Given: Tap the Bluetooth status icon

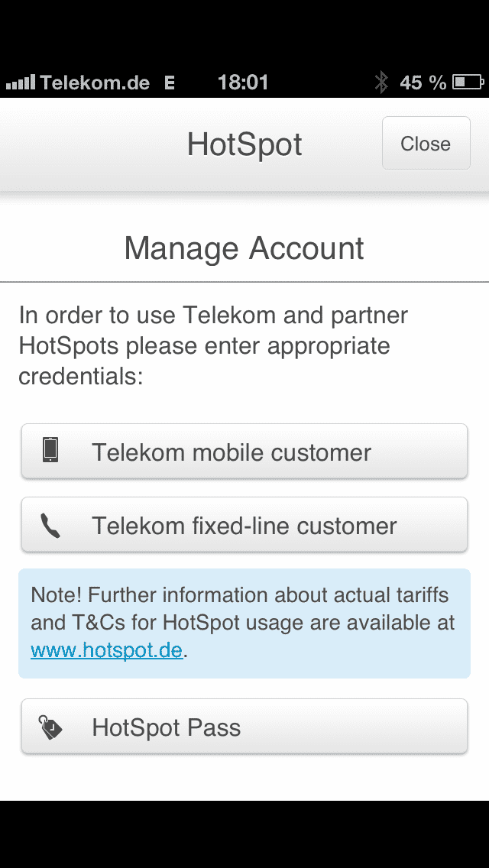Looking at the screenshot, I should click(381, 83).
